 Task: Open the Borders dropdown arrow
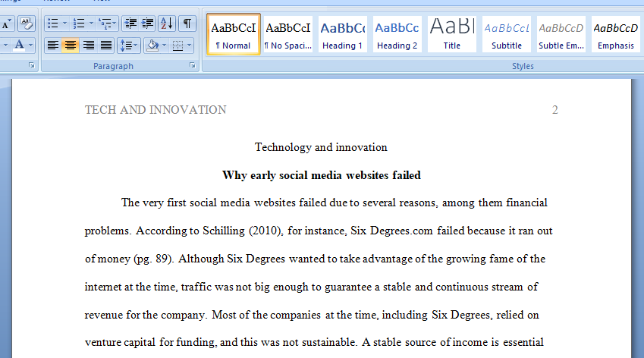tap(190, 45)
